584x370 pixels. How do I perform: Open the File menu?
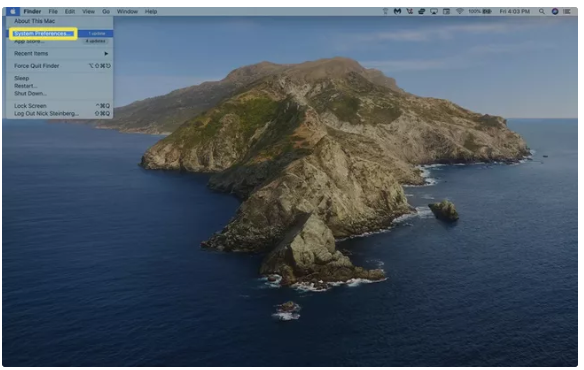(x=53, y=12)
